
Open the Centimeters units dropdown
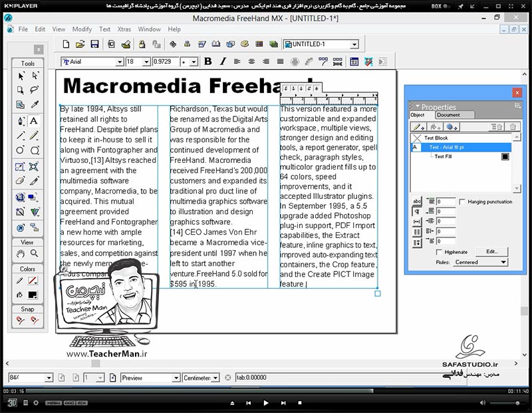coord(215,378)
